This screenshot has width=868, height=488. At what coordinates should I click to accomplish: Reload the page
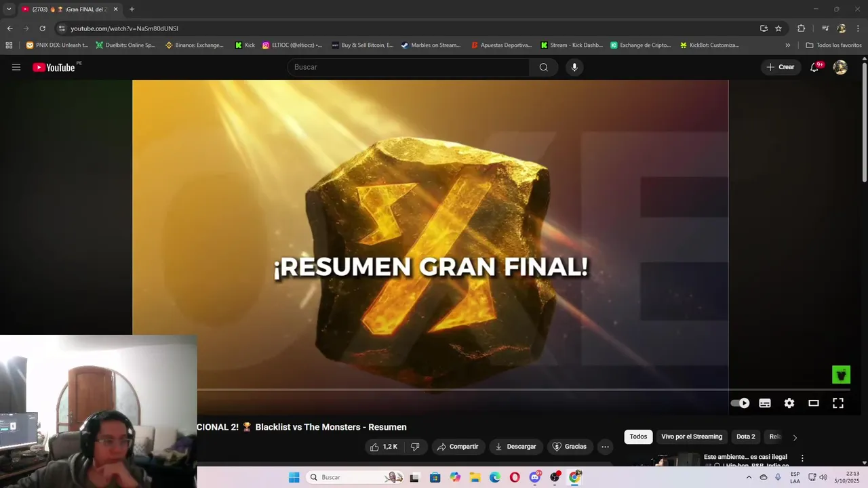coord(42,28)
